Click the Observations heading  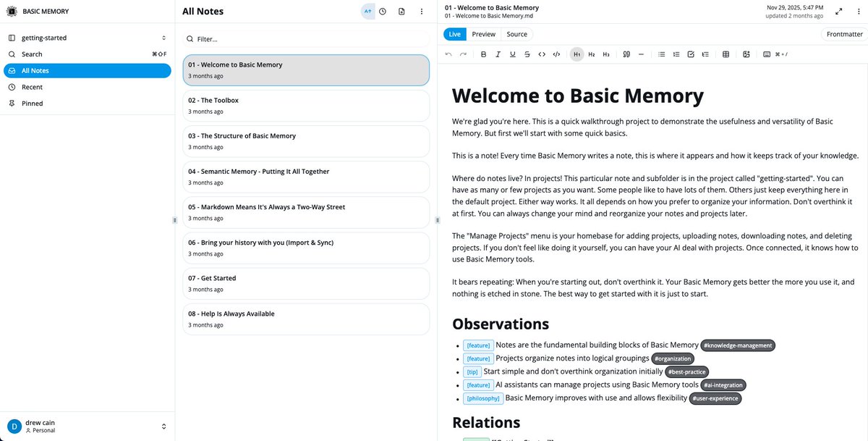click(x=501, y=324)
